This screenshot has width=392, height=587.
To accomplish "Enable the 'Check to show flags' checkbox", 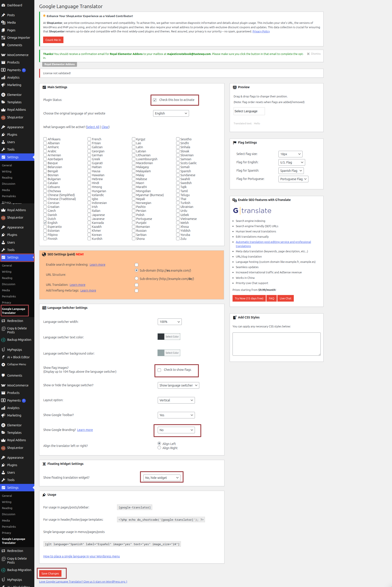I will tap(159, 370).
